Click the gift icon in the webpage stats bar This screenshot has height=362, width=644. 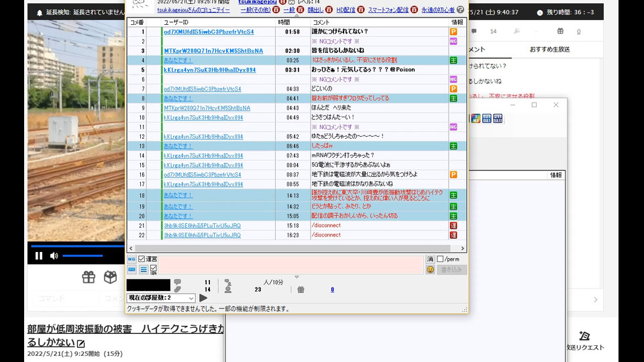(x=560, y=32)
